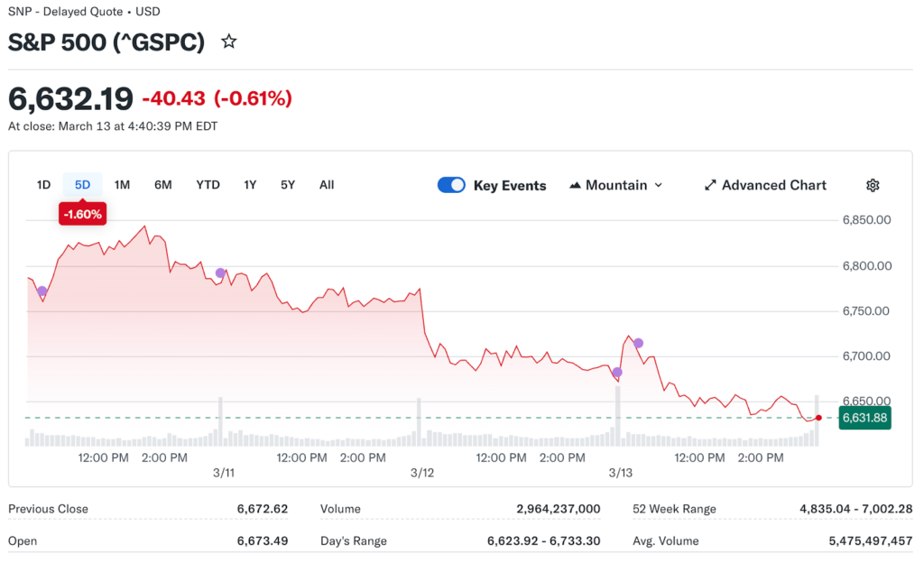Viewport: 924px width, 563px height.
Task: Click the tall volume bar at 3/12
Action: point(419,422)
